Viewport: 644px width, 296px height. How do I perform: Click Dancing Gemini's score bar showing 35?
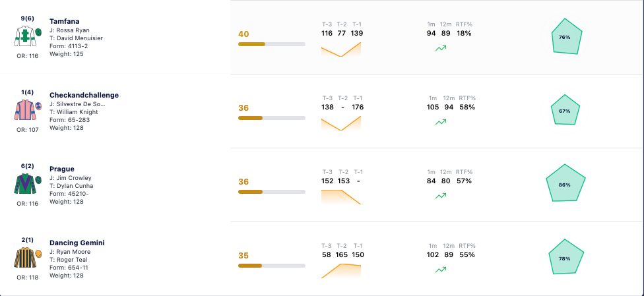point(271,266)
